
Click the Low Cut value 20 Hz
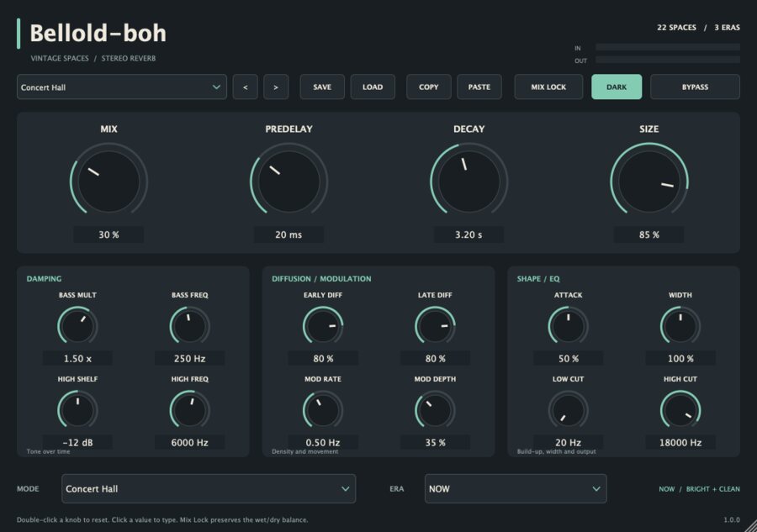click(569, 442)
